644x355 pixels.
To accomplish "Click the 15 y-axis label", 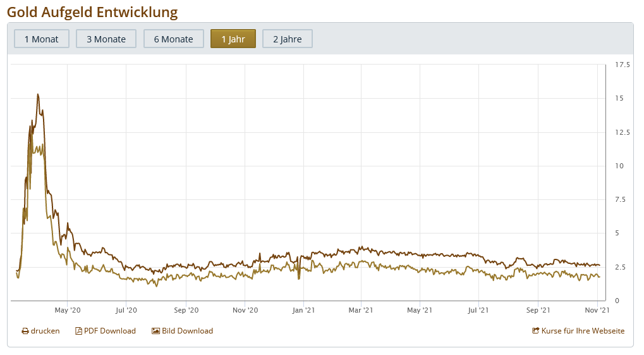I will [619, 98].
